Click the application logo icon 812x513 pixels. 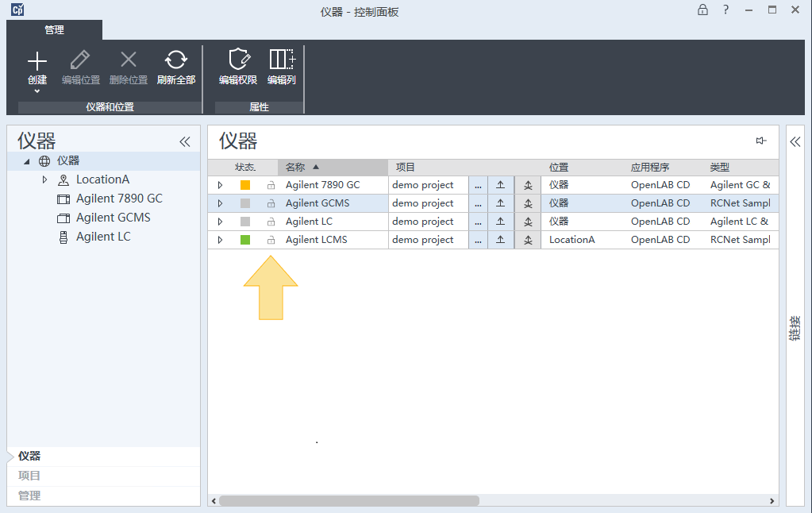point(17,10)
